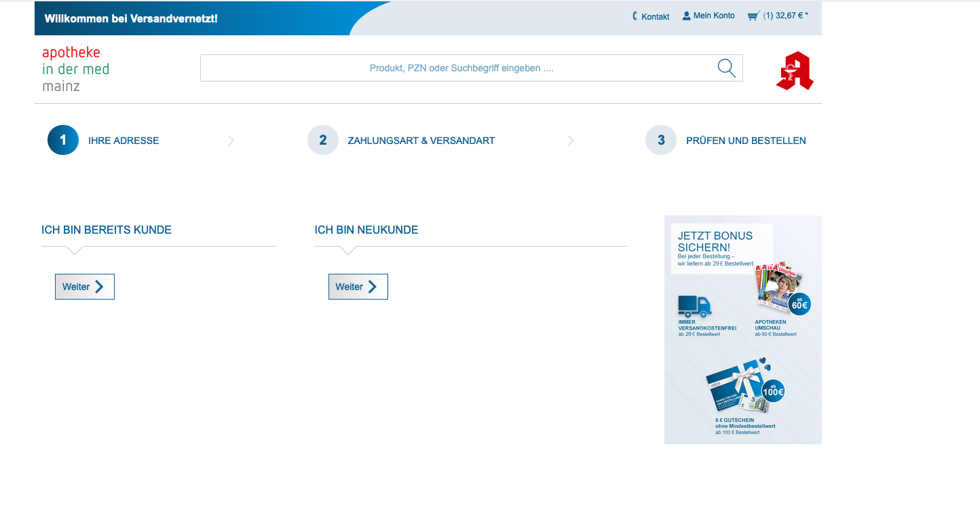Click the Kontakt phone icon
Screen dimensions: 980x519
tap(635, 16)
